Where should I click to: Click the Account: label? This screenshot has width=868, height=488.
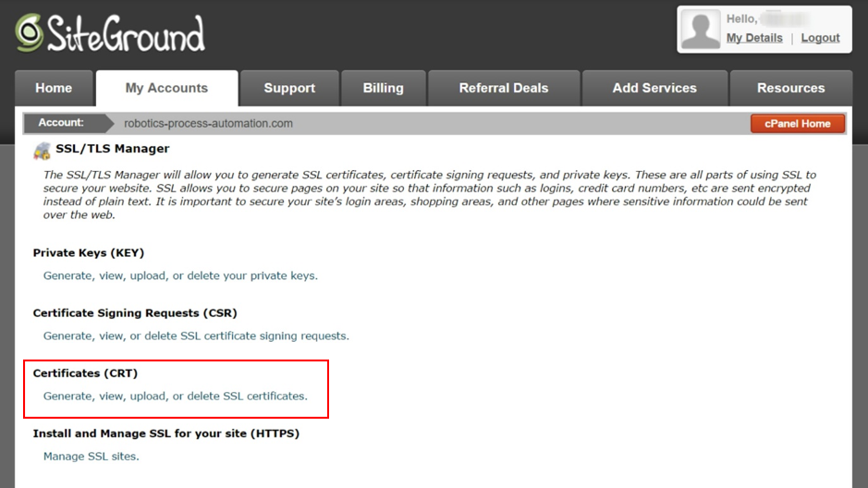[x=61, y=123]
